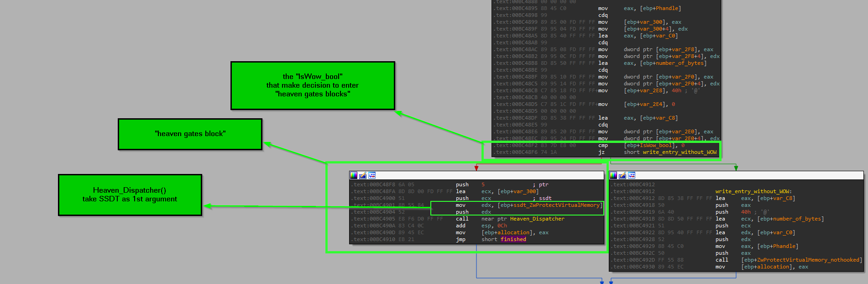This screenshot has height=284, width=868.
Task: Click the 0Ch operand in add esp
Action: pos(502,226)
